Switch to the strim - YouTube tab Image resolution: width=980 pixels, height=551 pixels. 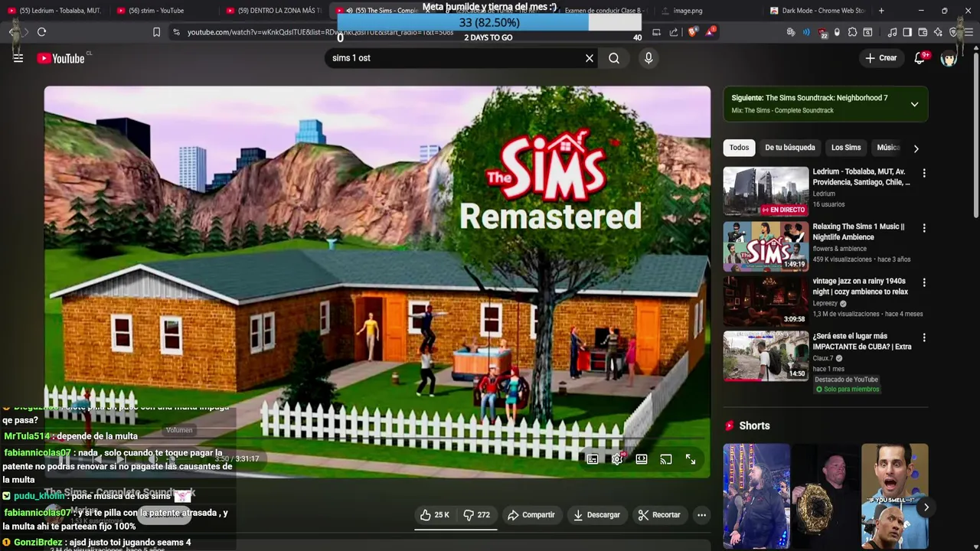coord(163,11)
